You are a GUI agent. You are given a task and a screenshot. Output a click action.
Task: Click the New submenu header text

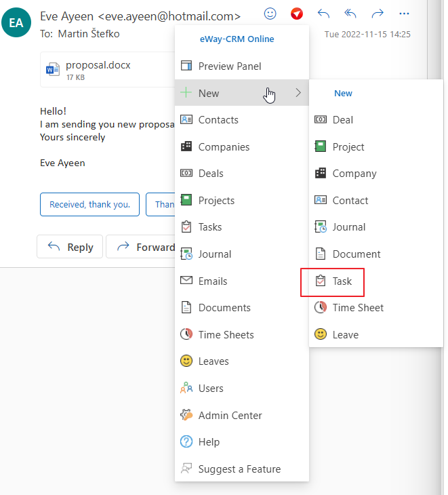coord(343,93)
